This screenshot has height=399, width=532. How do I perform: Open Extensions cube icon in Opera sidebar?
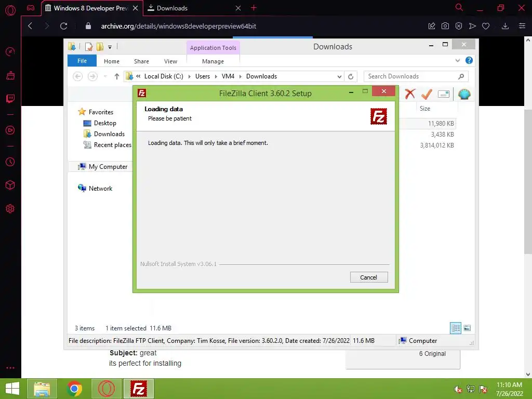coord(10,185)
